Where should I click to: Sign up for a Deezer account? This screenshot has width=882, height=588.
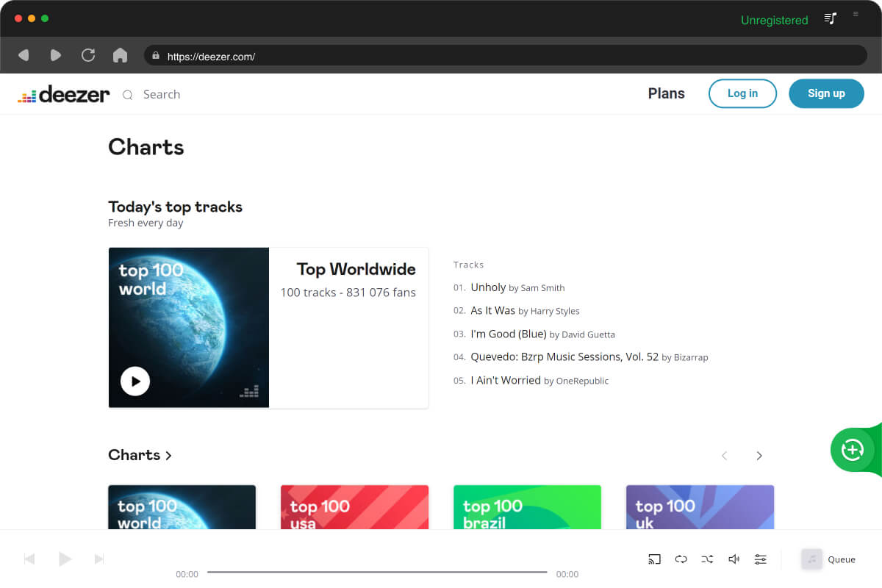826,93
